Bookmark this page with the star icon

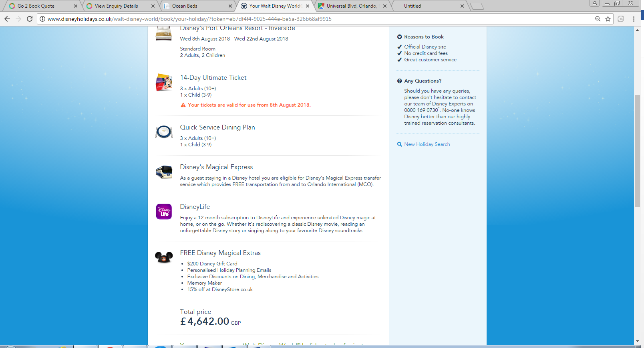click(608, 19)
